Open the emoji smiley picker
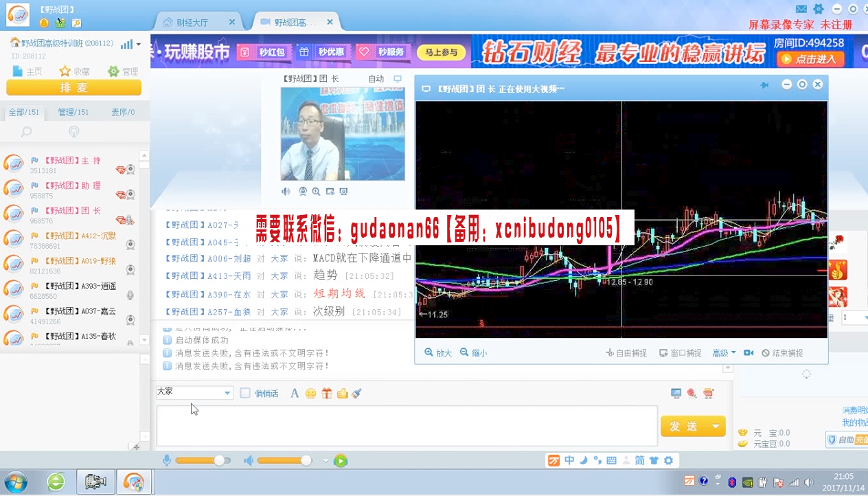The image size is (868, 496). (310, 394)
